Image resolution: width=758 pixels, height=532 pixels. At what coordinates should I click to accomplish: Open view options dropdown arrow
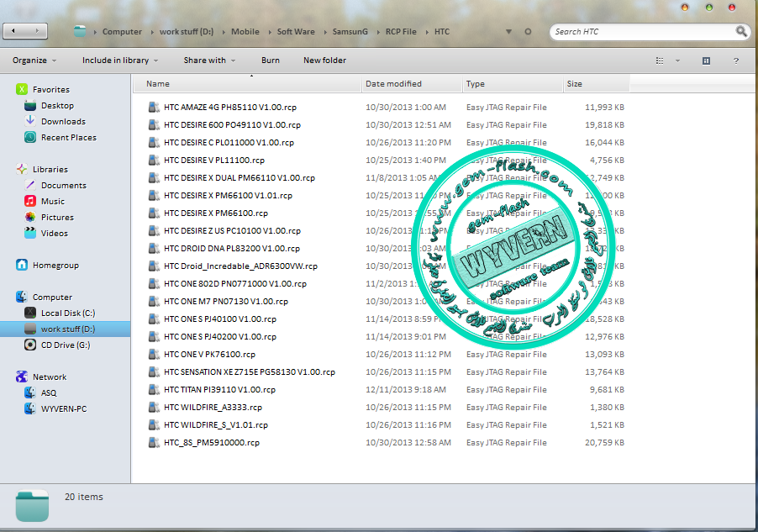(677, 61)
